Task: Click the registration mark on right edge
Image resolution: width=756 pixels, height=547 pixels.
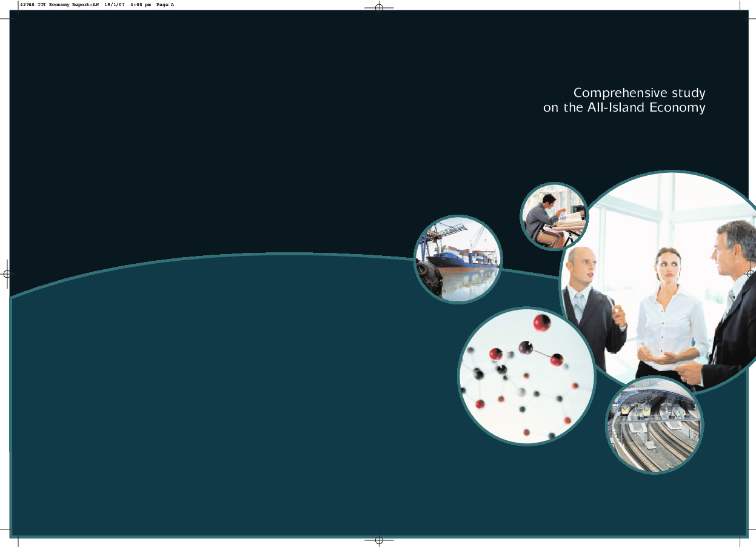Action: coord(750,274)
